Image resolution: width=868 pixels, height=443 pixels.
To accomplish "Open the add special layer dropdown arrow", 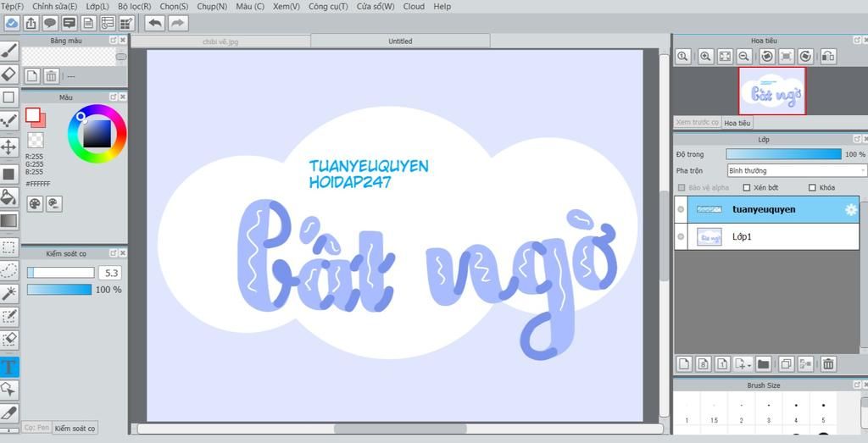I will 749,366.
